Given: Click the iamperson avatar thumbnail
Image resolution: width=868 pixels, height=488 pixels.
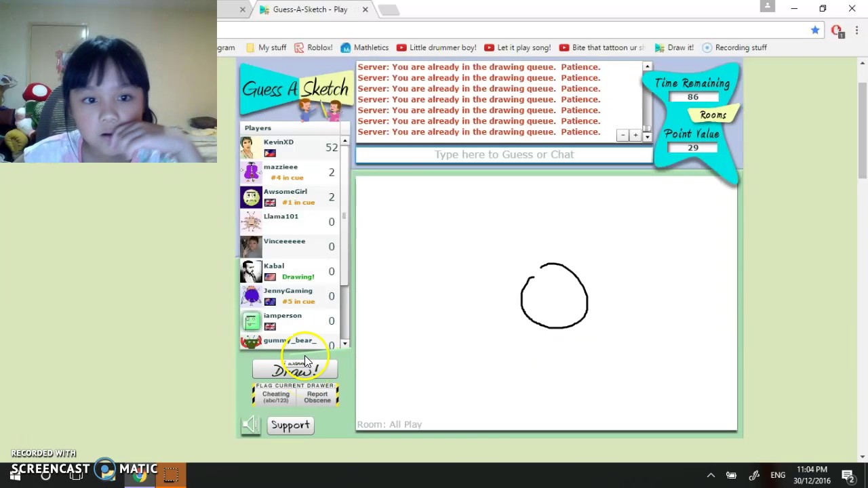Looking at the screenshot, I should tap(250, 321).
